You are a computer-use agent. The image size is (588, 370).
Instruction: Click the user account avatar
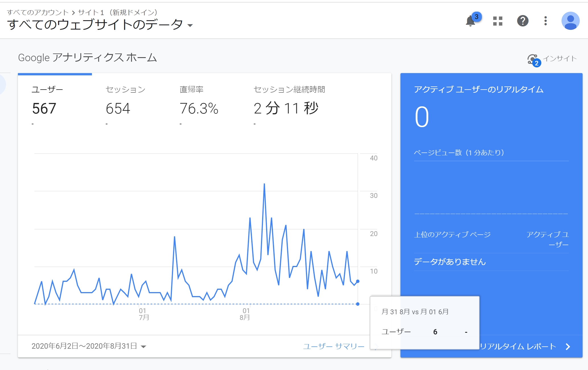570,21
